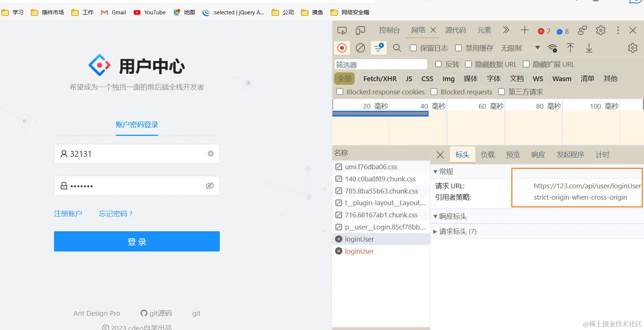Image resolution: width=644 pixels, height=330 pixels.
Task: Select the red loginUser request
Action: point(381,251)
